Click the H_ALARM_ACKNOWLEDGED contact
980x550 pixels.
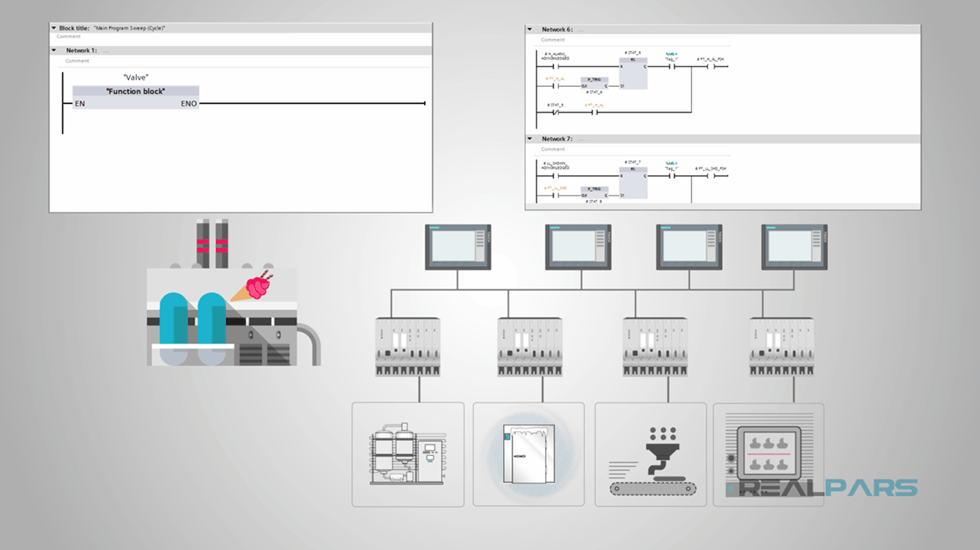click(556, 67)
